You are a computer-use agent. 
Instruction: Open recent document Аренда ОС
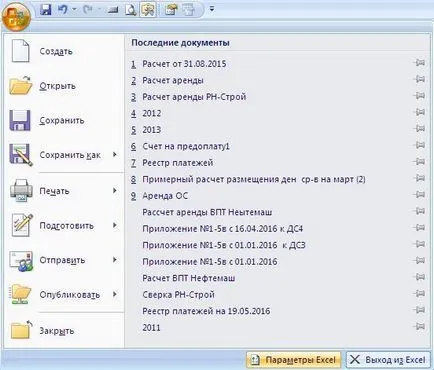[165, 196]
